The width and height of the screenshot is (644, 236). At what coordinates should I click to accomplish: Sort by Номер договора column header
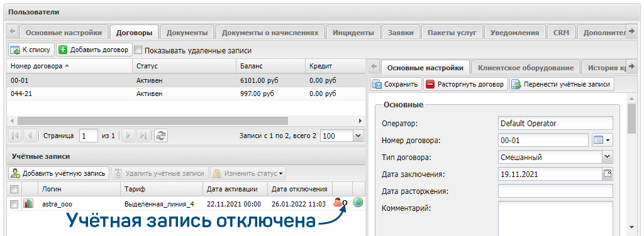[69, 66]
